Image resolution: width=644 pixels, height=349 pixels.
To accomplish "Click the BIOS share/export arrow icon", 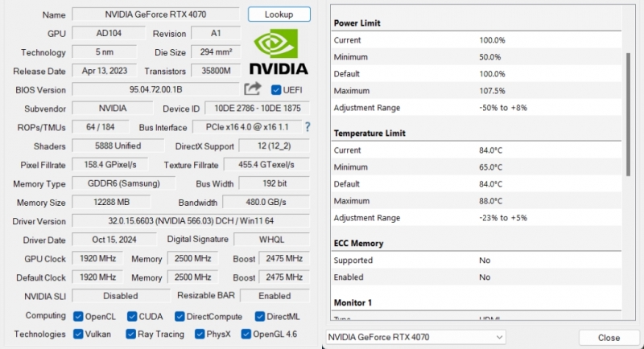I will 253,89.
